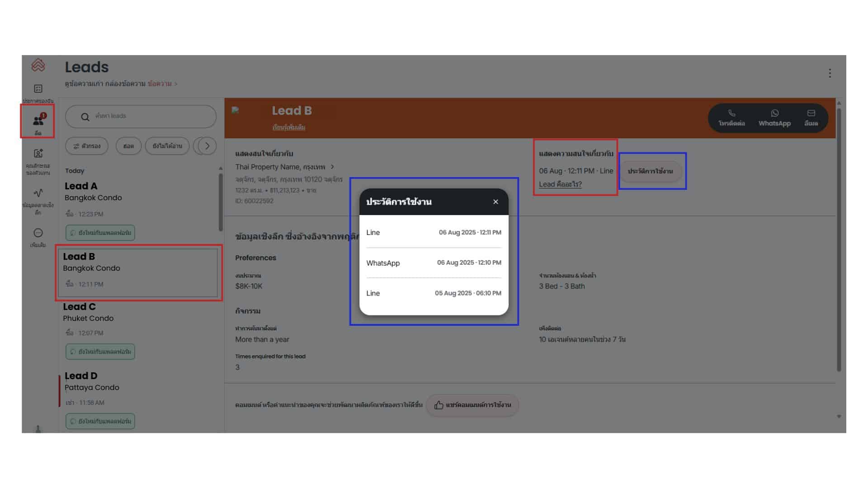Close the usage history popup
The image size is (868, 488).
495,202
